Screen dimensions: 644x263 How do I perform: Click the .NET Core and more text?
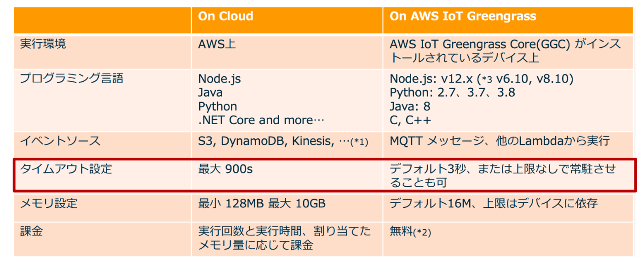[x=261, y=120]
